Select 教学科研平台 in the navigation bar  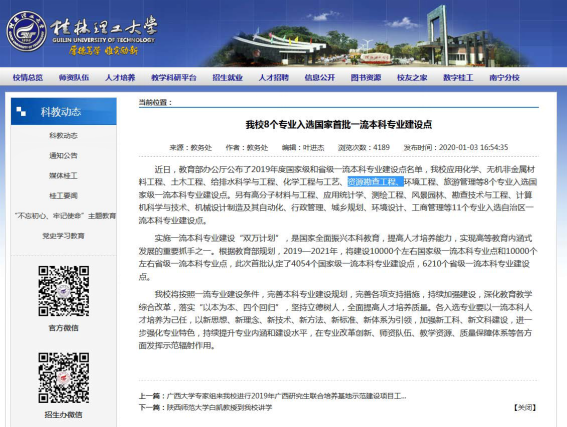point(174,77)
